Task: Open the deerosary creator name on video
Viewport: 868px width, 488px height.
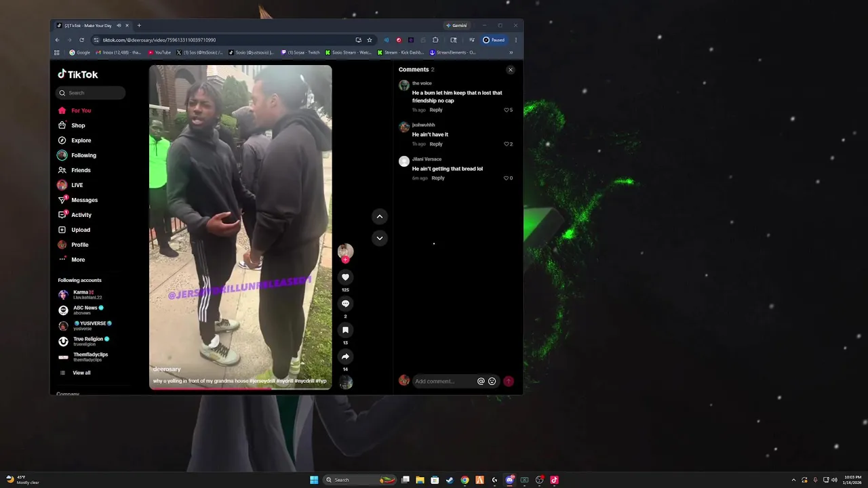Action: 167,369
